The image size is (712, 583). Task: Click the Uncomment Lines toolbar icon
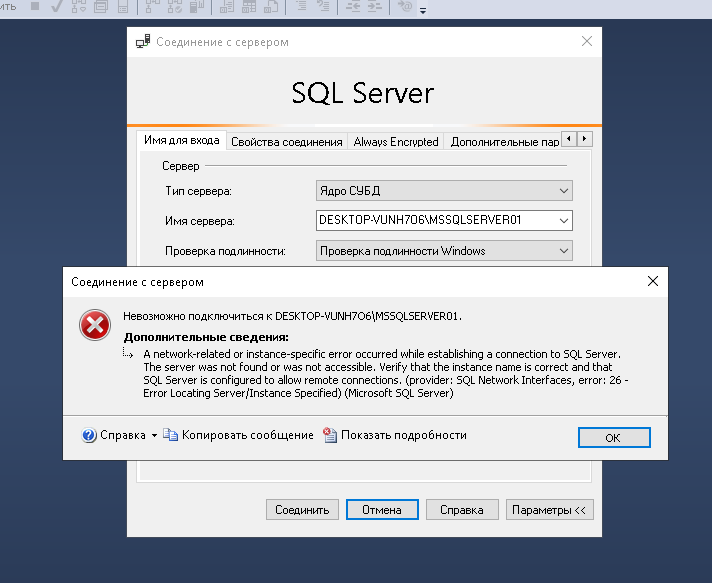[x=323, y=6]
